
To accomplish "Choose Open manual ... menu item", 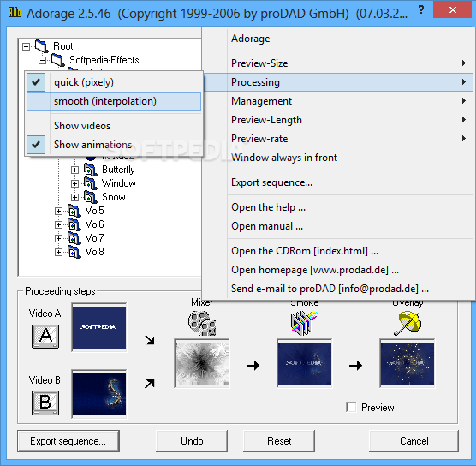I will click(338, 226).
